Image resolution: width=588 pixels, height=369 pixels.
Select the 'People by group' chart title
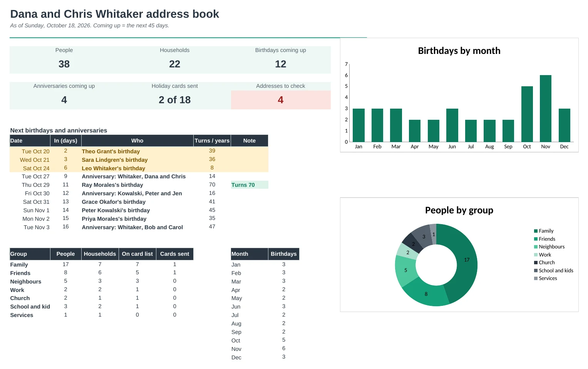[459, 210]
